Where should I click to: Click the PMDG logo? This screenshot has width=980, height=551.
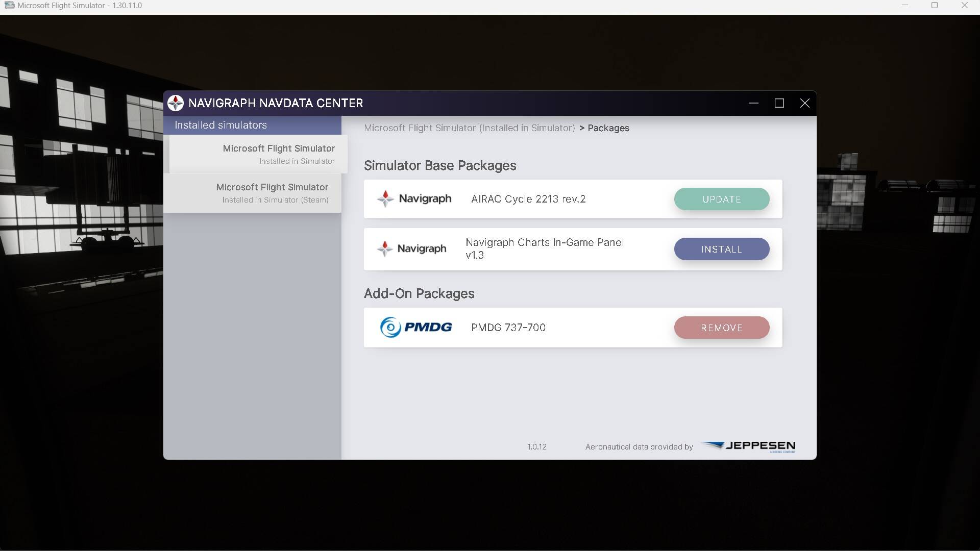click(416, 327)
